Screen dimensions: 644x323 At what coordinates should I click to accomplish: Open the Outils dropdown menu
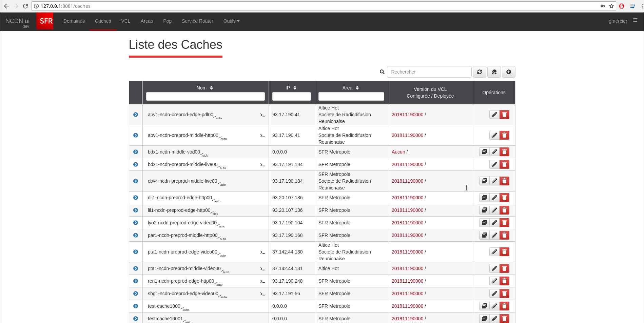click(231, 21)
